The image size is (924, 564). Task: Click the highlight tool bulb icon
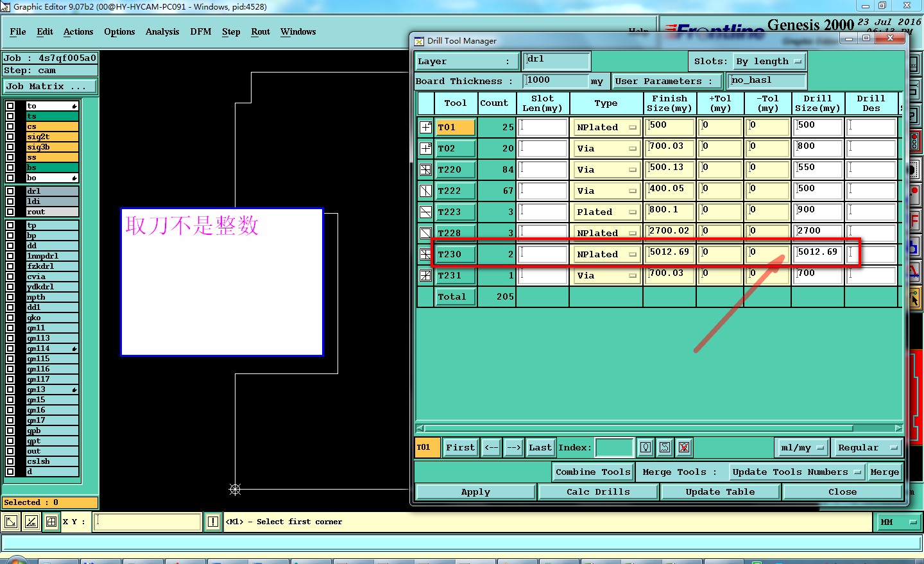pyautogui.click(x=646, y=447)
